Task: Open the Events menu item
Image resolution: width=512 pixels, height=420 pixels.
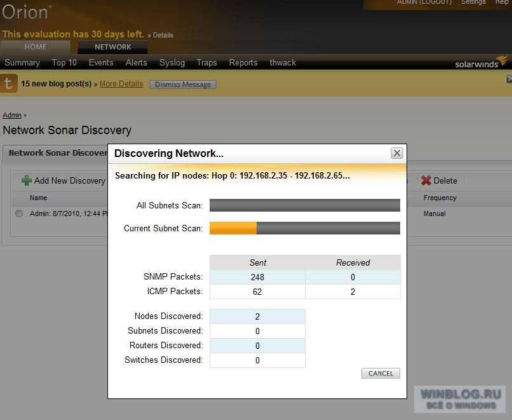Action: click(101, 62)
